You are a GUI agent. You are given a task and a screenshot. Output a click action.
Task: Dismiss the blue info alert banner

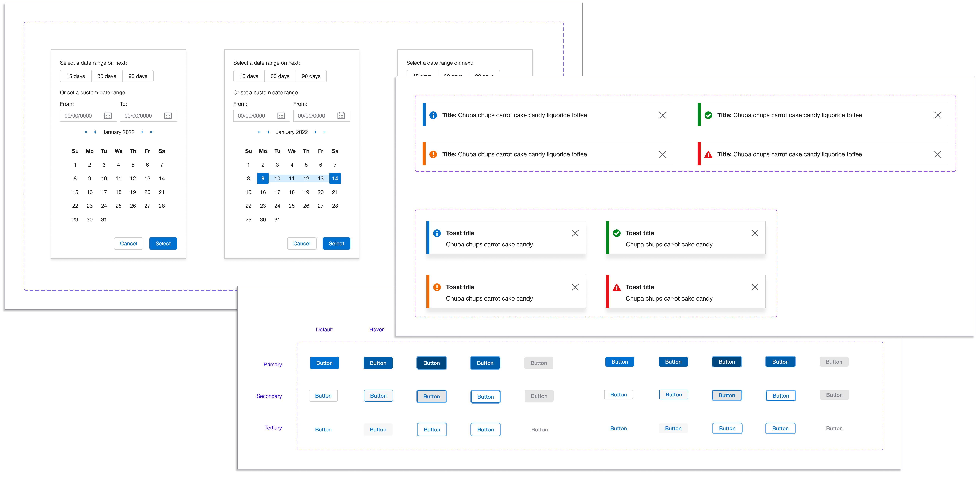[662, 115]
